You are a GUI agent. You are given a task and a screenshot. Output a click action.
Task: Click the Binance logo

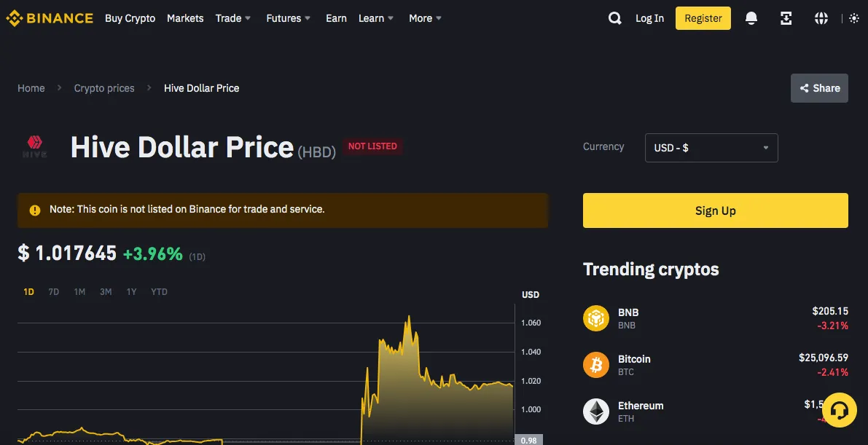coord(50,18)
